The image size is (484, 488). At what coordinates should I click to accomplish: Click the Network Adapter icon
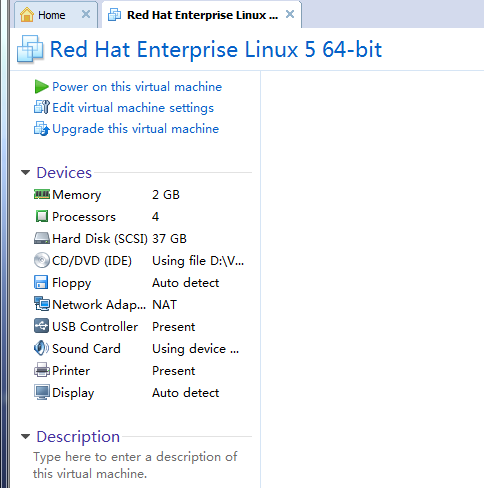(42, 304)
